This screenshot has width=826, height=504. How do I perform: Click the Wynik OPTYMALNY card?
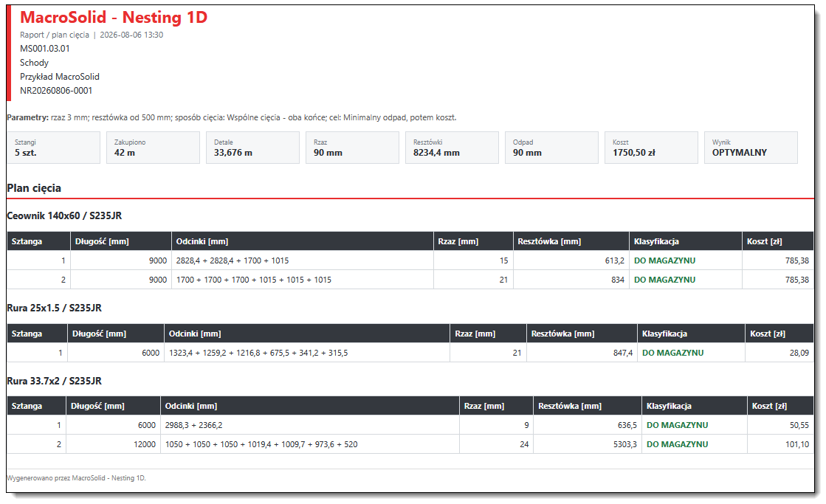coord(751,148)
